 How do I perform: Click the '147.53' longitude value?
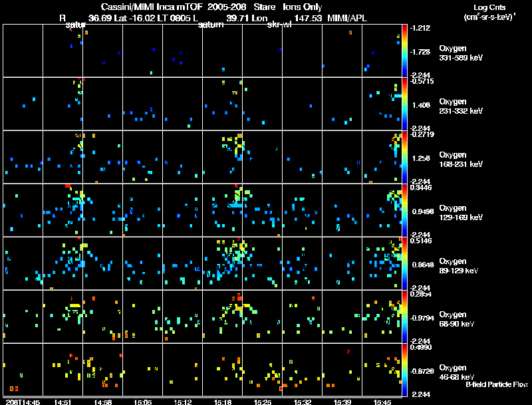(x=308, y=18)
